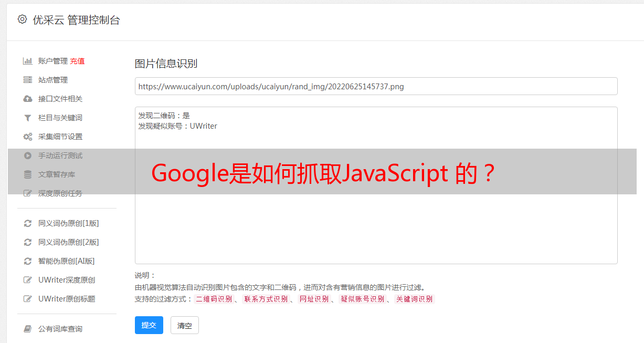Open 公有词库查询 in the sidebar
This screenshot has height=343, width=644.
[60, 329]
